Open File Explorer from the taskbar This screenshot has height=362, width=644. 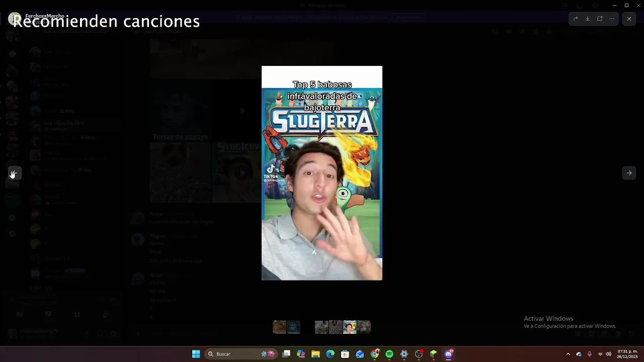coord(315,354)
